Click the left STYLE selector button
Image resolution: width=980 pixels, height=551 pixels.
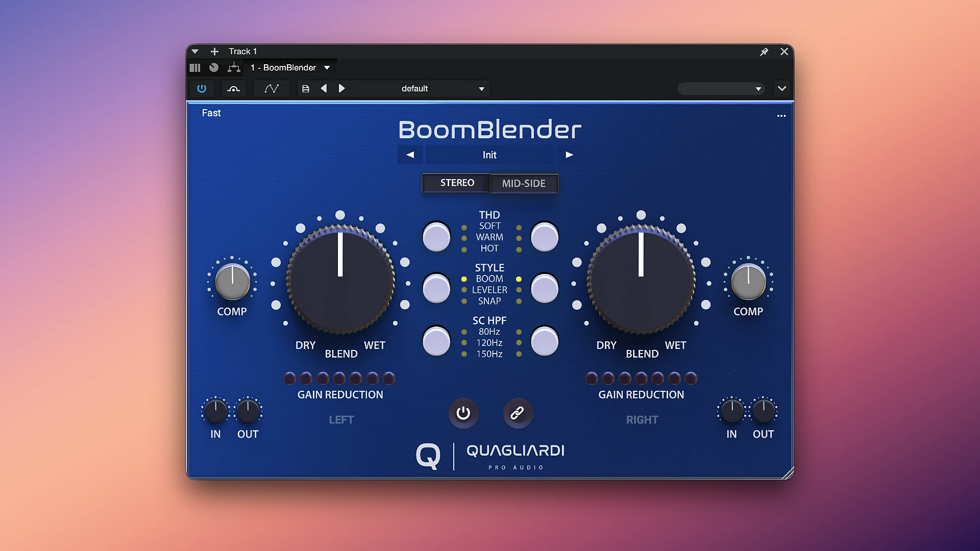(x=436, y=289)
